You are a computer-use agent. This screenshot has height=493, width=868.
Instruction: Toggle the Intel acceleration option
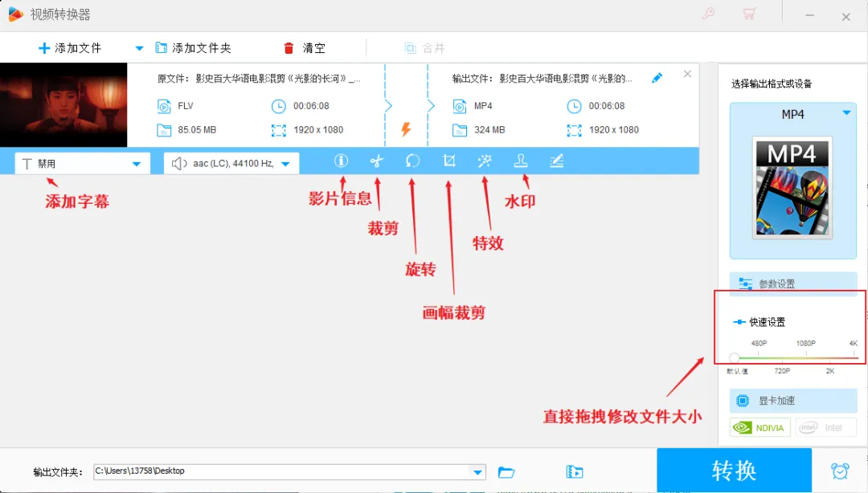click(x=825, y=428)
